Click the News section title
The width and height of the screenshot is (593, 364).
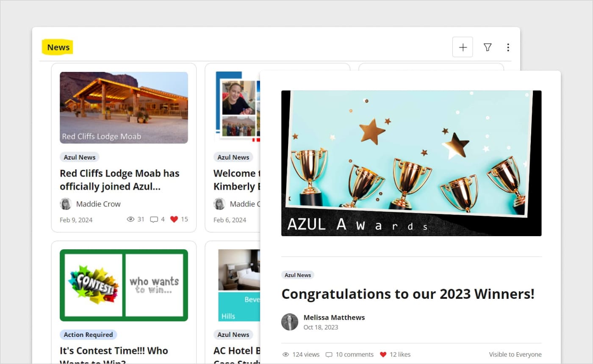point(58,47)
